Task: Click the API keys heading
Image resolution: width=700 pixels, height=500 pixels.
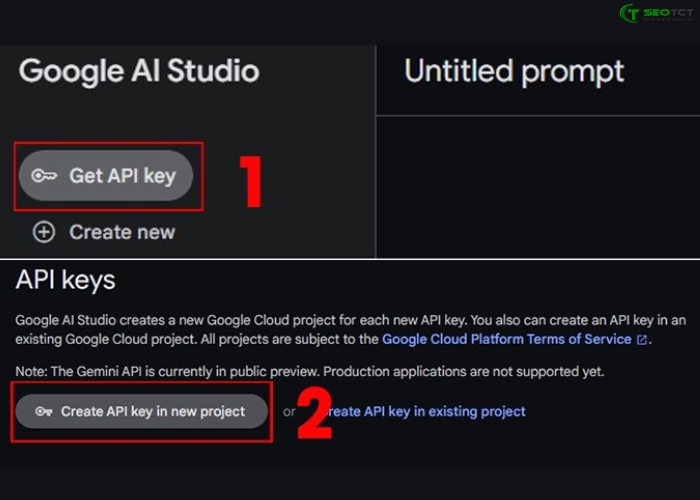Action: [66, 281]
